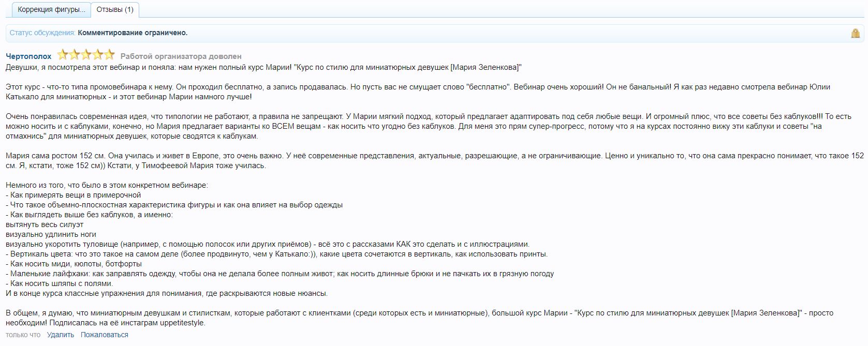The width and height of the screenshot is (868, 346).
Task: Switch to the "Отзывы (1)" tab
Action: pos(114,10)
